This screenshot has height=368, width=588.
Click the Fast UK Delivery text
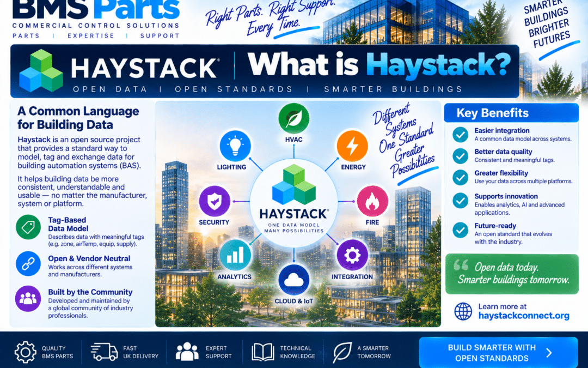tap(140, 352)
